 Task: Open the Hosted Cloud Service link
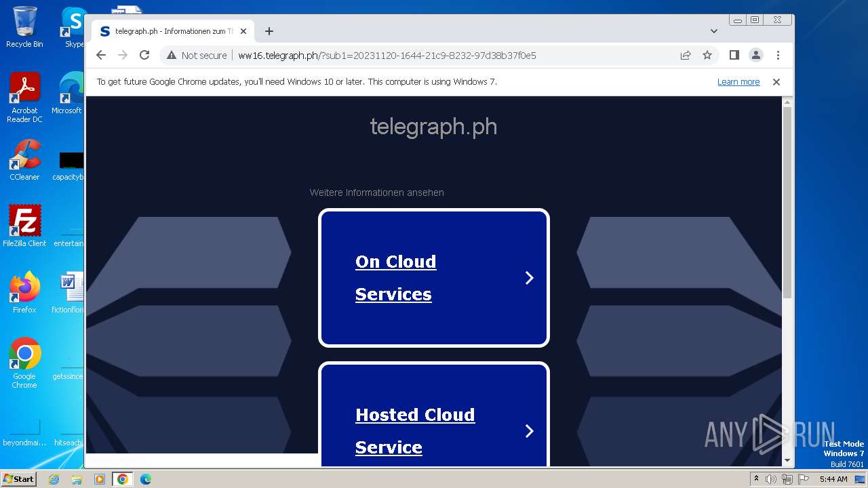coord(415,431)
